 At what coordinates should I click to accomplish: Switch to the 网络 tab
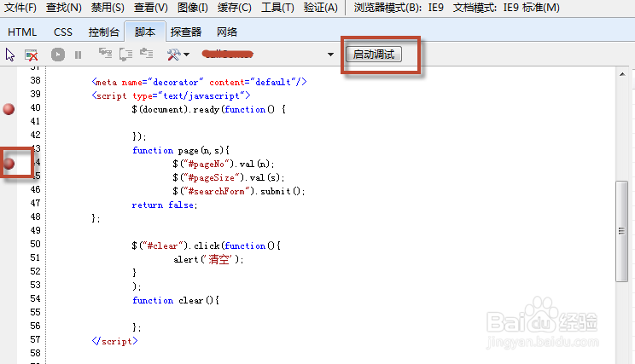[227, 32]
